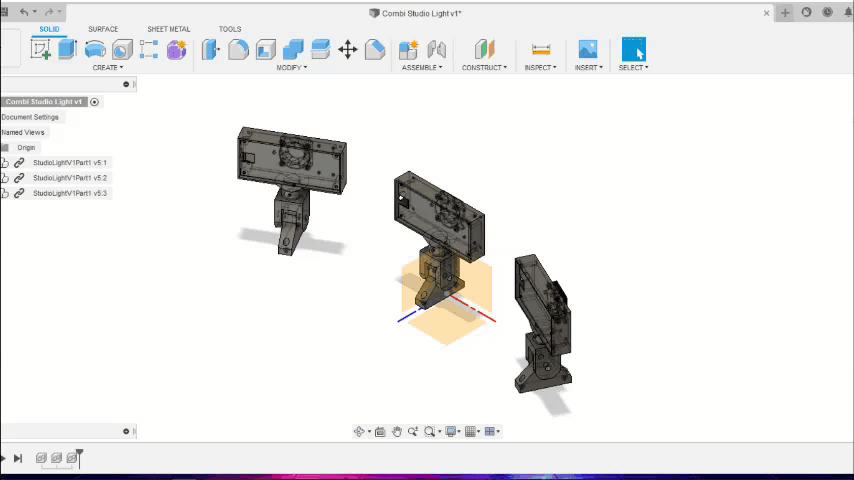Click the New Component icon
Viewport: 854px width, 480px height.
click(408, 50)
